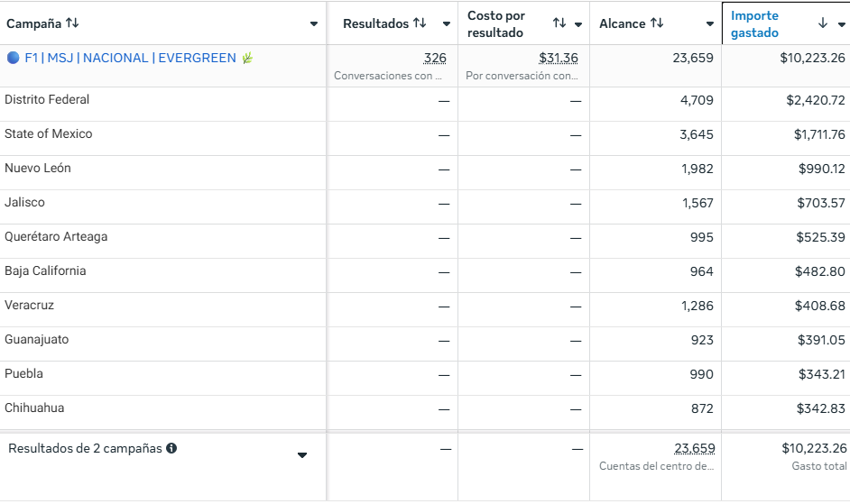The width and height of the screenshot is (850, 504).
Task: Click the blue circle campaign status icon
Action: [13, 58]
